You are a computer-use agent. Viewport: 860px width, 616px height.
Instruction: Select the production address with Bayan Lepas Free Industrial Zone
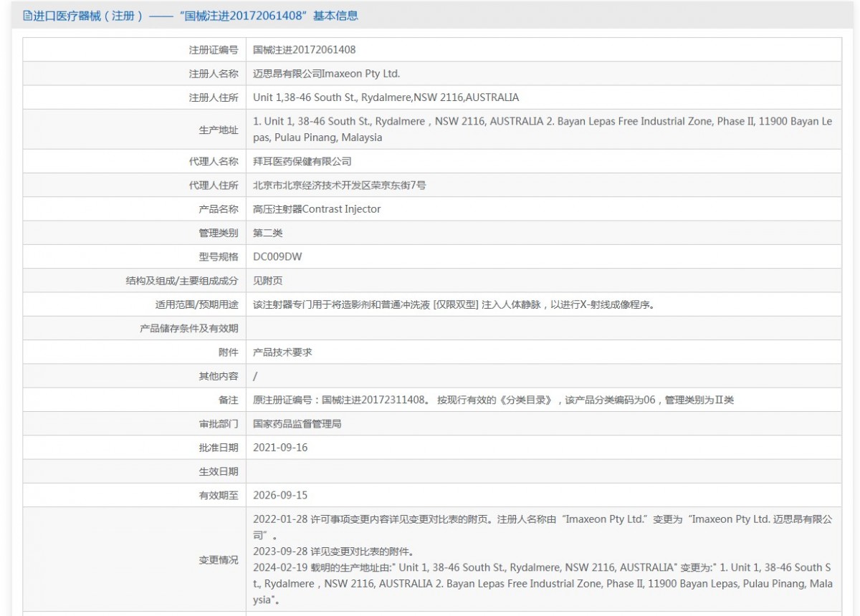point(543,129)
